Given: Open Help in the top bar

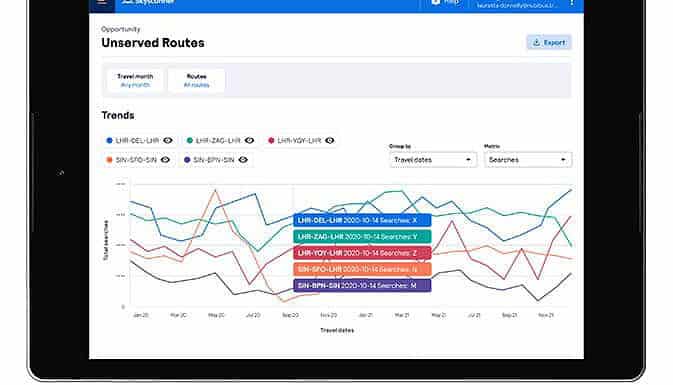Looking at the screenshot, I should (x=445, y=2).
